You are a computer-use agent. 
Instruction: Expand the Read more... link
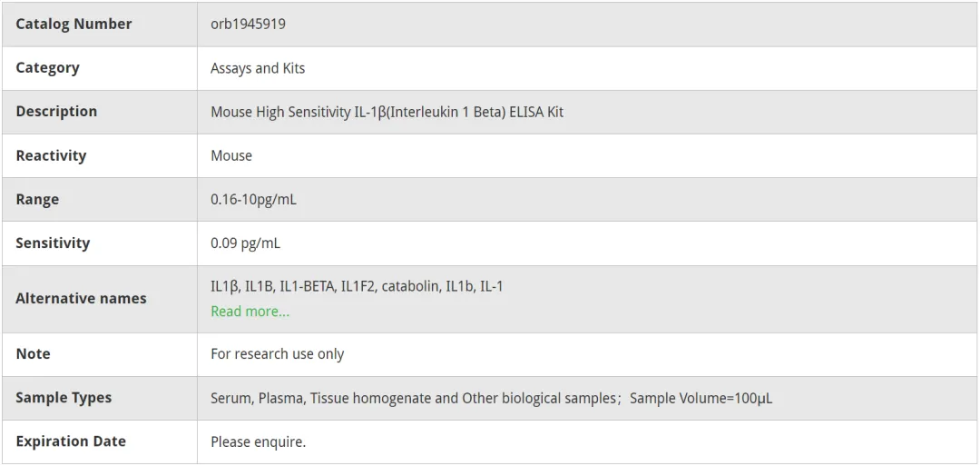point(250,311)
